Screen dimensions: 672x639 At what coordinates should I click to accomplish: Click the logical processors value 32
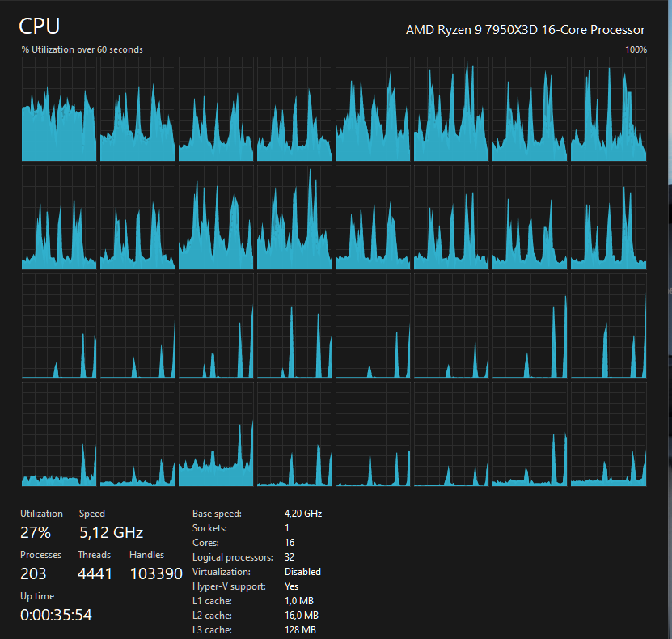tap(290, 557)
